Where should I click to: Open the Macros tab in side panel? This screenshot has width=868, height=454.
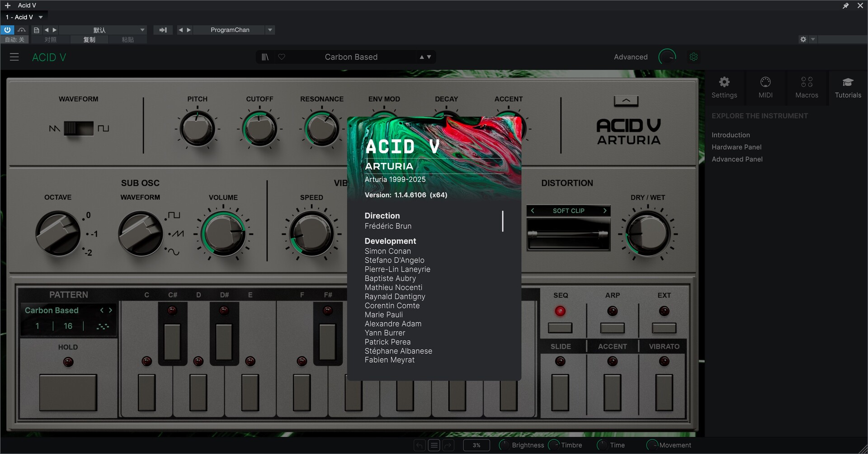pyautogui.click(x=807, y=88)
